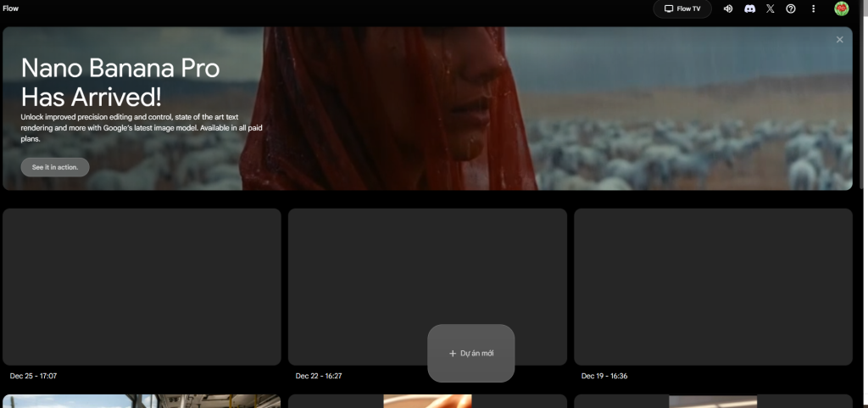Viewport: 868px width, 408px height.
Task: Click the help question mark icon
Action: pyautogui.click(x=791, y=8)
